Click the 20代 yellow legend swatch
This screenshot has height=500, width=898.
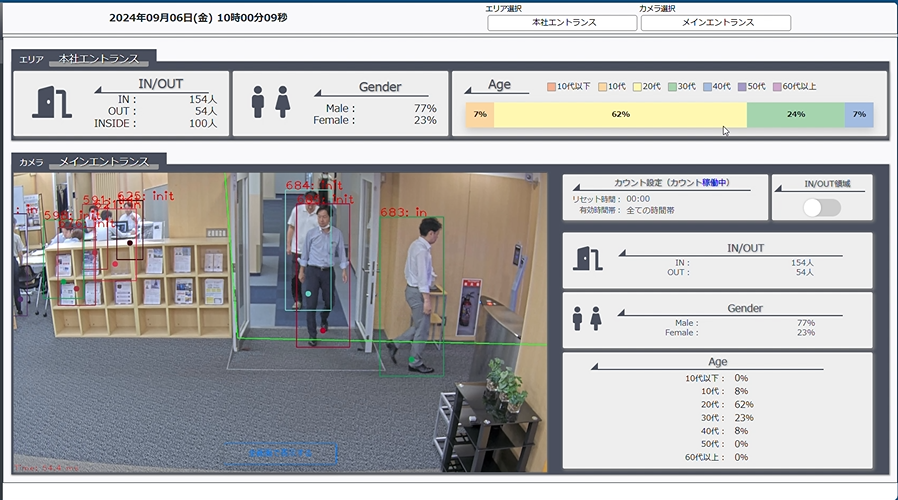pos(637,87)
